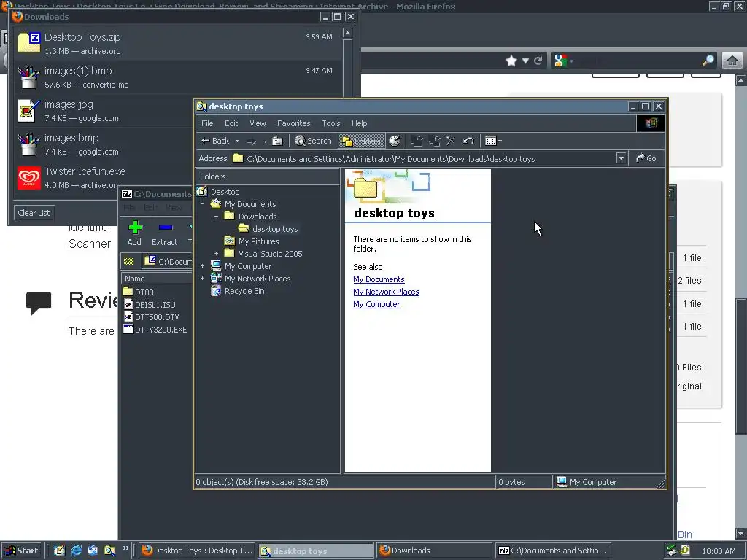
Task: Switch to Downloads taskbar button
Action: [434, 551]
